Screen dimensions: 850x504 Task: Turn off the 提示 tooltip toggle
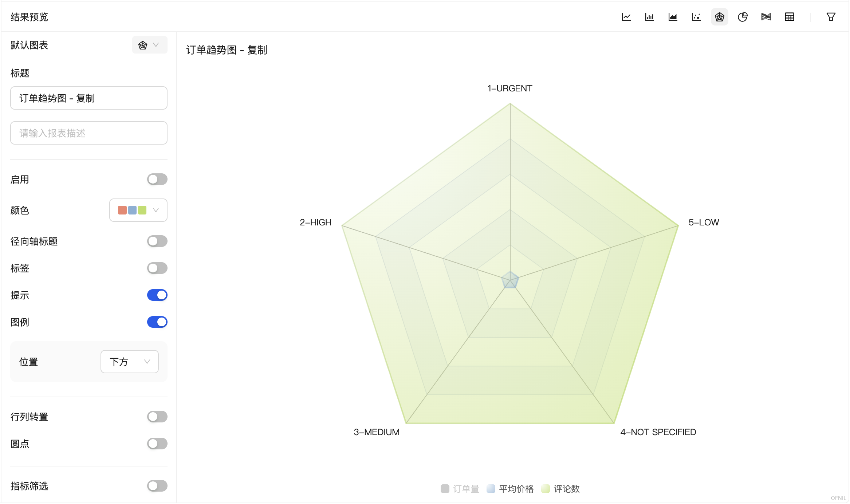[x=157, y=295]
